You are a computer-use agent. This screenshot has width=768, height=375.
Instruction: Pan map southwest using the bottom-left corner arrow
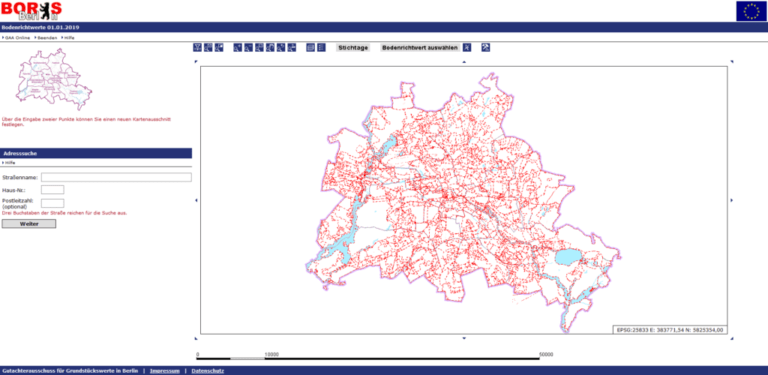pos(196,338)
